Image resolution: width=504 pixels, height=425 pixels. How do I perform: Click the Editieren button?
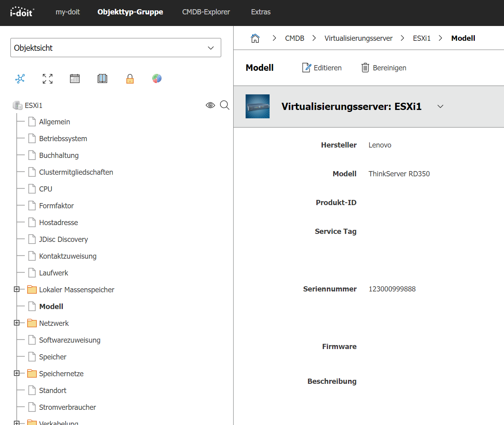coord(322,68)
